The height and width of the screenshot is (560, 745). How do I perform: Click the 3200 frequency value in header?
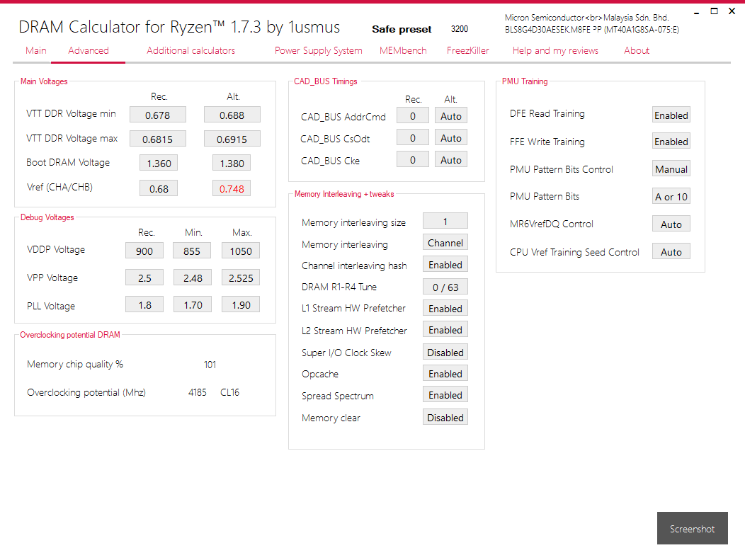coord(460,29)
